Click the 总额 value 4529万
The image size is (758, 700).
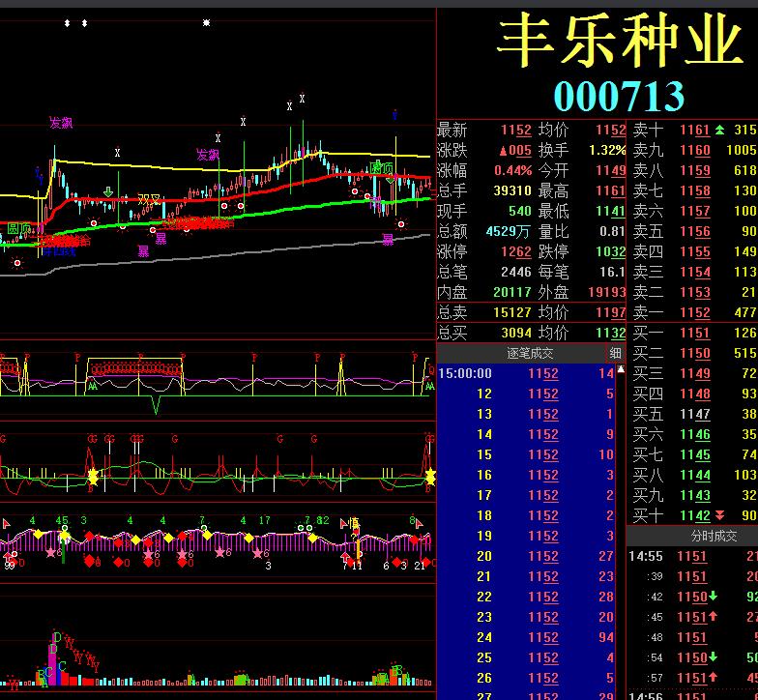click(x=508, y=232)
